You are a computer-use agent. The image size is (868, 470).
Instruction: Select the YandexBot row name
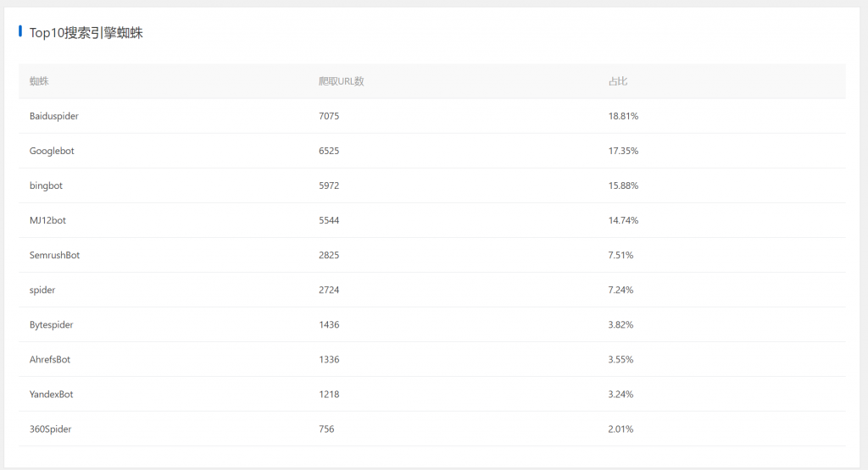(51, 394)
